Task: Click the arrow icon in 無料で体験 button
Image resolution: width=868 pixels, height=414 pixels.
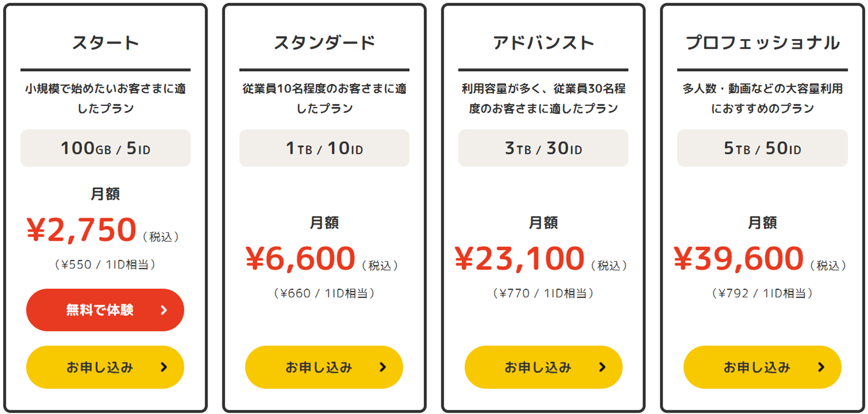Action: tap(164, 310)
